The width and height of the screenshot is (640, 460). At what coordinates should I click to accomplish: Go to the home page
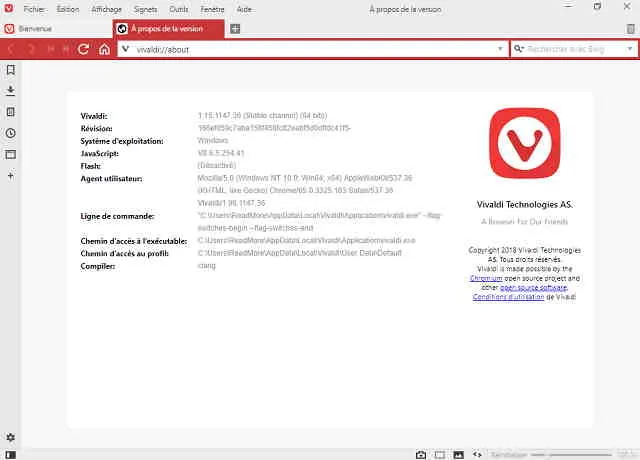[x=104, y=49]
